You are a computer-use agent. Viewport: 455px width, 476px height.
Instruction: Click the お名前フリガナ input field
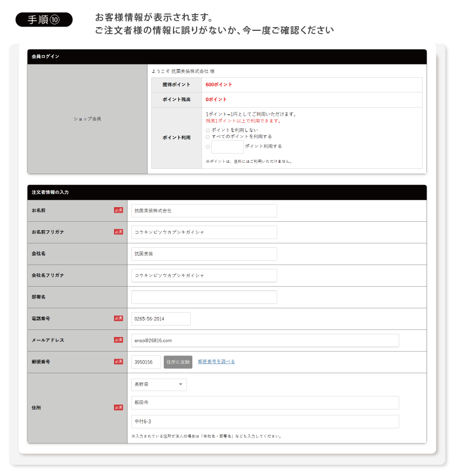(x=204, y=232)
